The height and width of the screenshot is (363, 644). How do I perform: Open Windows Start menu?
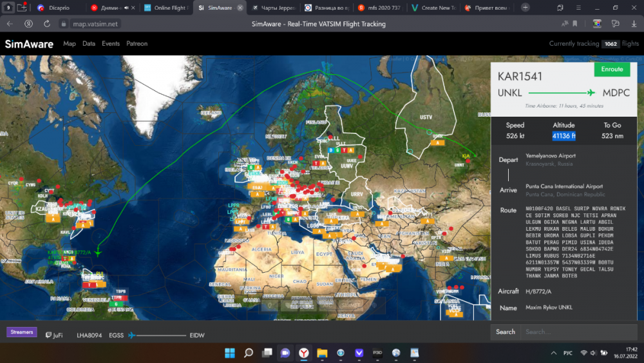pos(230,353)
